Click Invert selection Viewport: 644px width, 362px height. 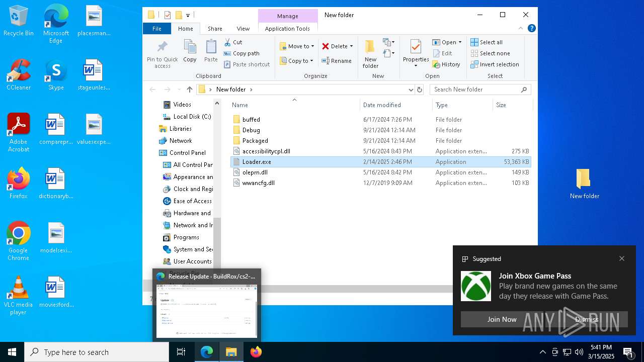tap(495, 64)
